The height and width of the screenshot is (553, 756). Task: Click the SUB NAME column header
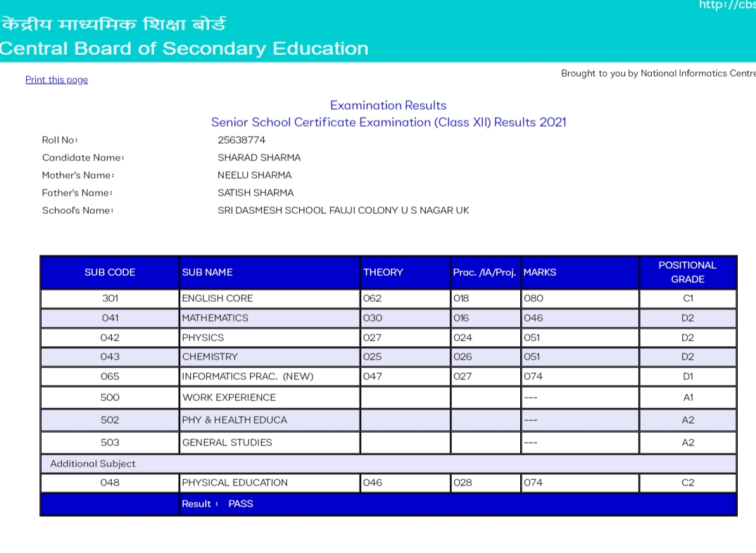[270, 272]
